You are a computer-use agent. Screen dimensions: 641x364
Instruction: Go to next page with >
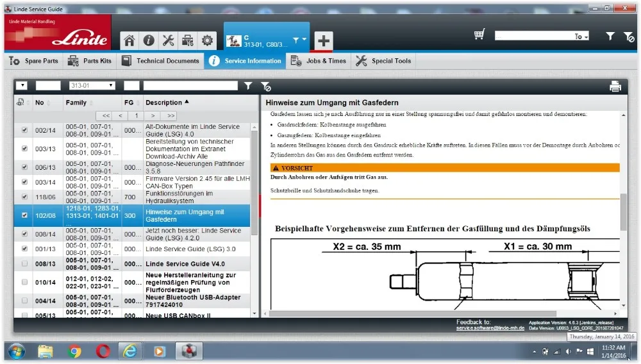[x=153, y=115]
